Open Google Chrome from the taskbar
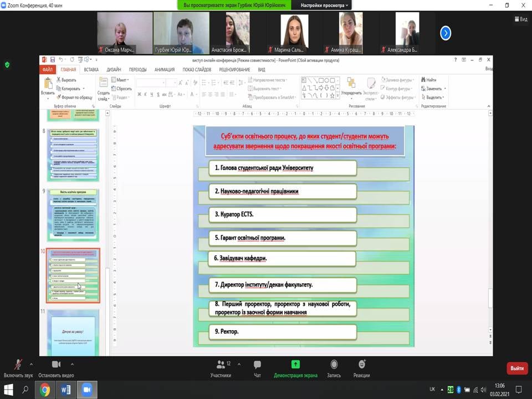The image size is (532, 399). click(45, 390)
